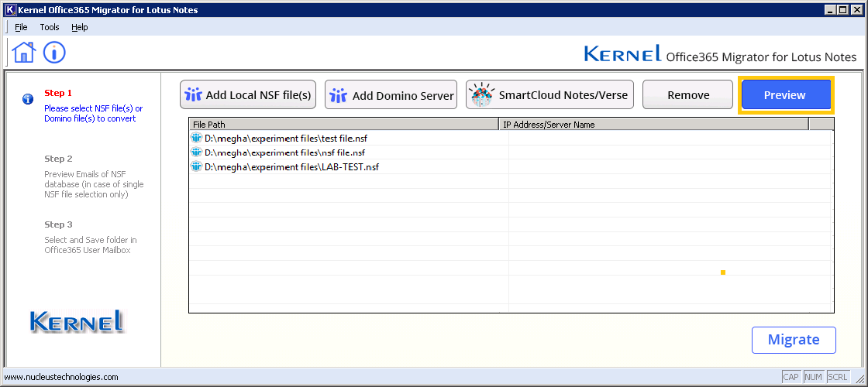Open the Info icon in toolbar
This screenshot has height=387, width=868.
click(x=54, y=52)
